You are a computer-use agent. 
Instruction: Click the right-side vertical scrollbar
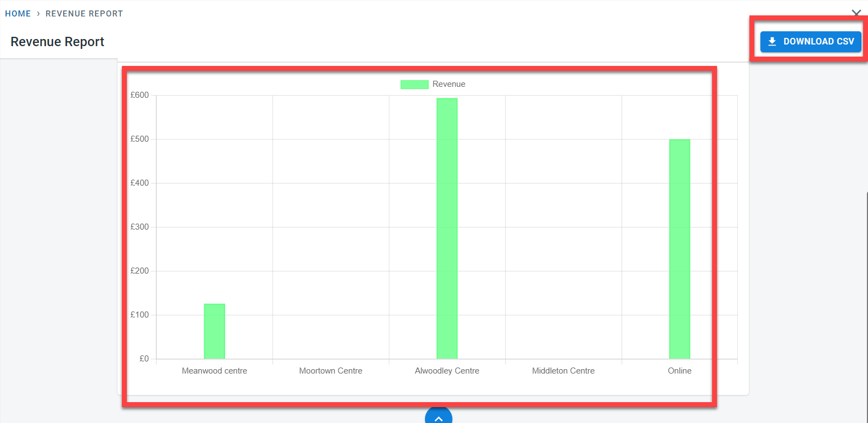866,302
